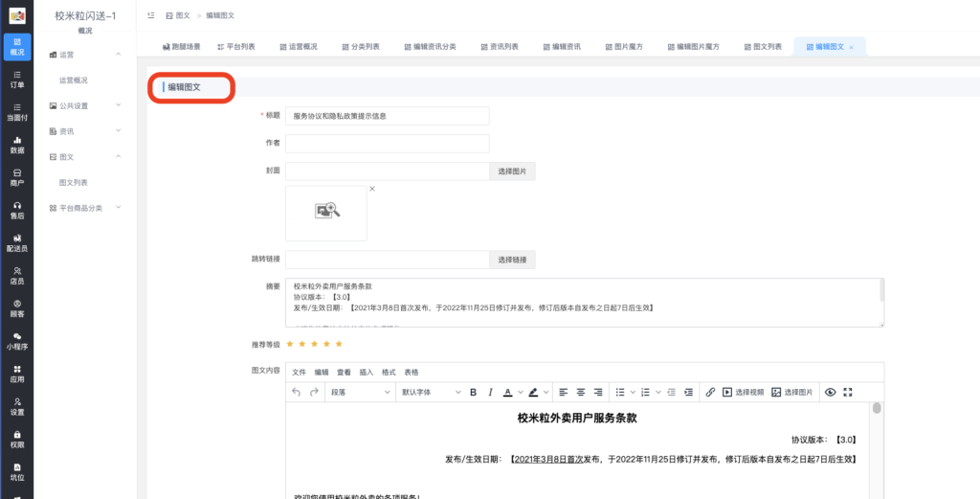Open the numbered list style dropdown arrow
Image resolution: width=980 pixels, height=499 pixels.
pyautogui.click(x=658, y=392)
